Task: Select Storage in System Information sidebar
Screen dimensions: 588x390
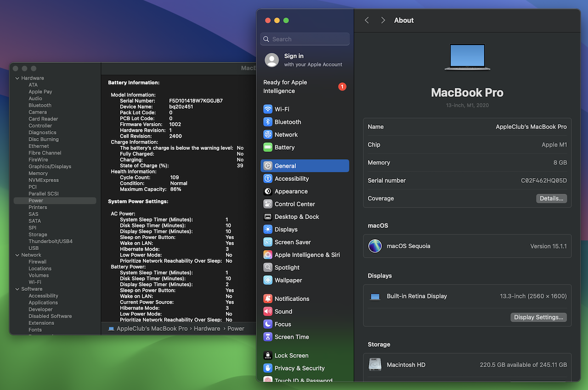Action: pyautogui.click(x=38, y=234)
